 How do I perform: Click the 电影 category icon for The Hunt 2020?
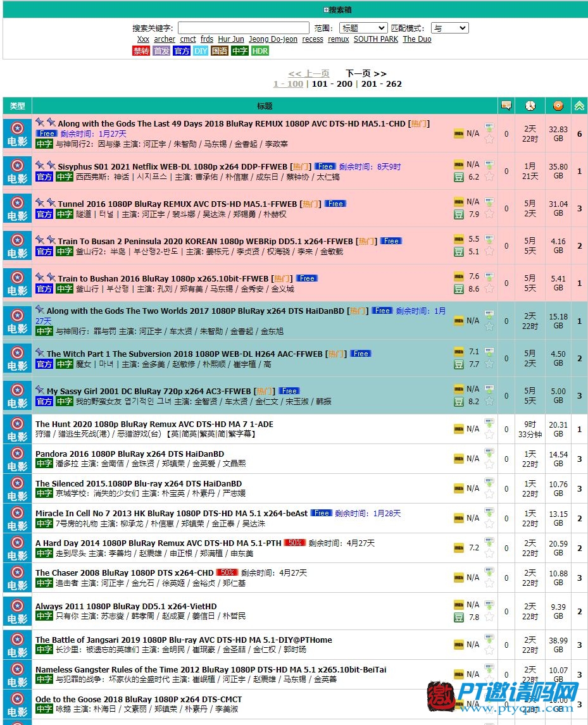pos(17,430)
